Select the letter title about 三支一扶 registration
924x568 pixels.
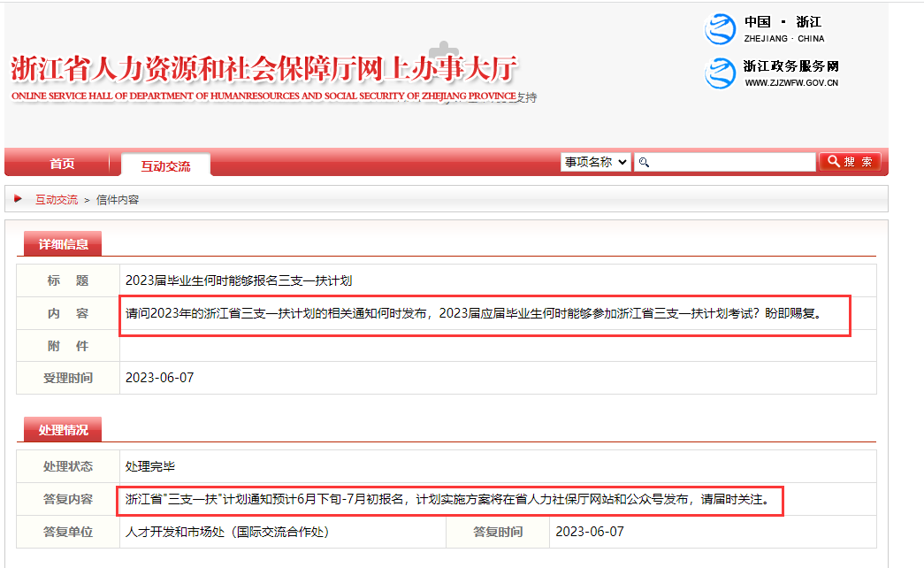[241, 281]
